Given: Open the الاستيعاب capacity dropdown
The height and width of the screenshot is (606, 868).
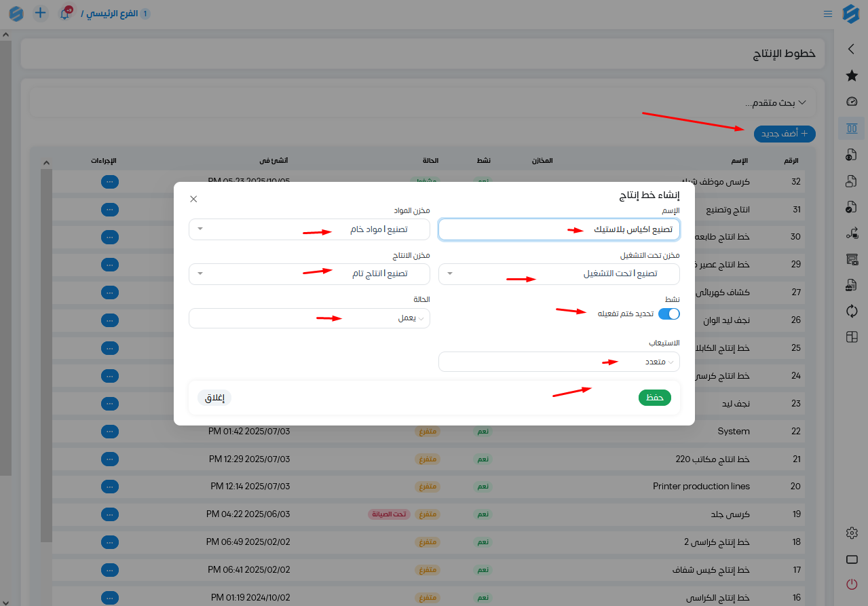Looking at the screenshot, I should [x=559, y=362].
